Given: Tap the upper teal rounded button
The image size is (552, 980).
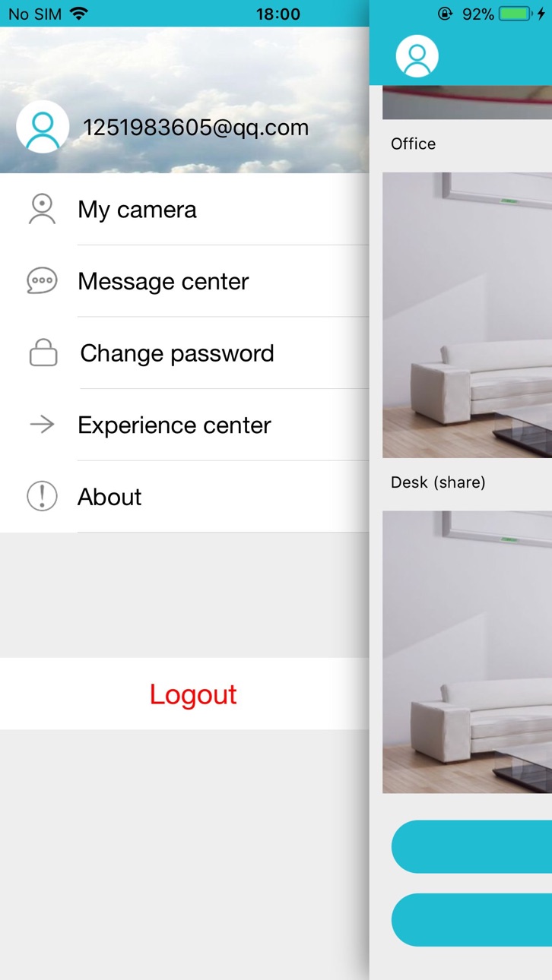Looking at the screenshot, I should coord(471,846).
